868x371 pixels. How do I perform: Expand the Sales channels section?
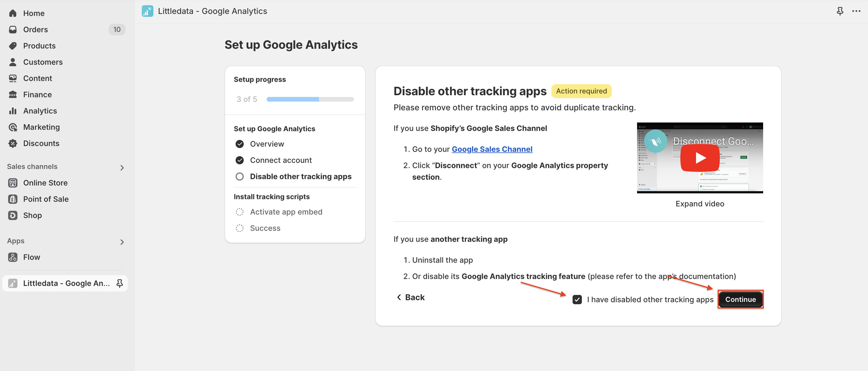pos(122,167)
